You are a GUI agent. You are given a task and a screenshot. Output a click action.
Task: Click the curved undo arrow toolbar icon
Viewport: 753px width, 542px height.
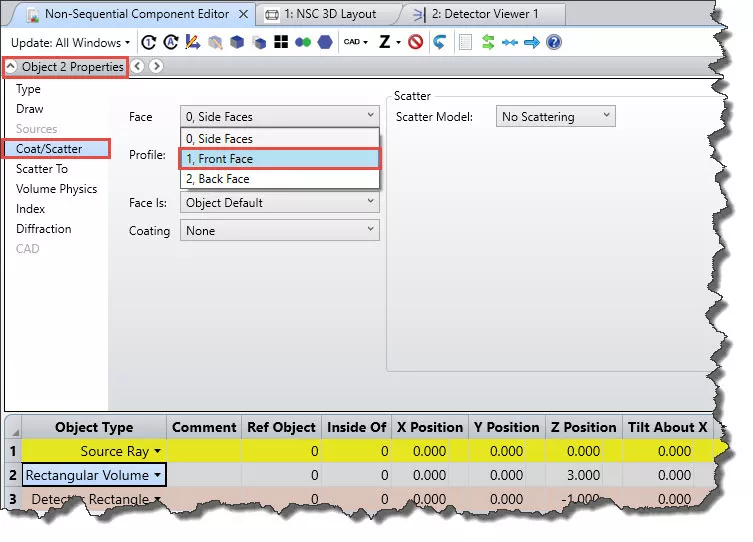point(439,42)
